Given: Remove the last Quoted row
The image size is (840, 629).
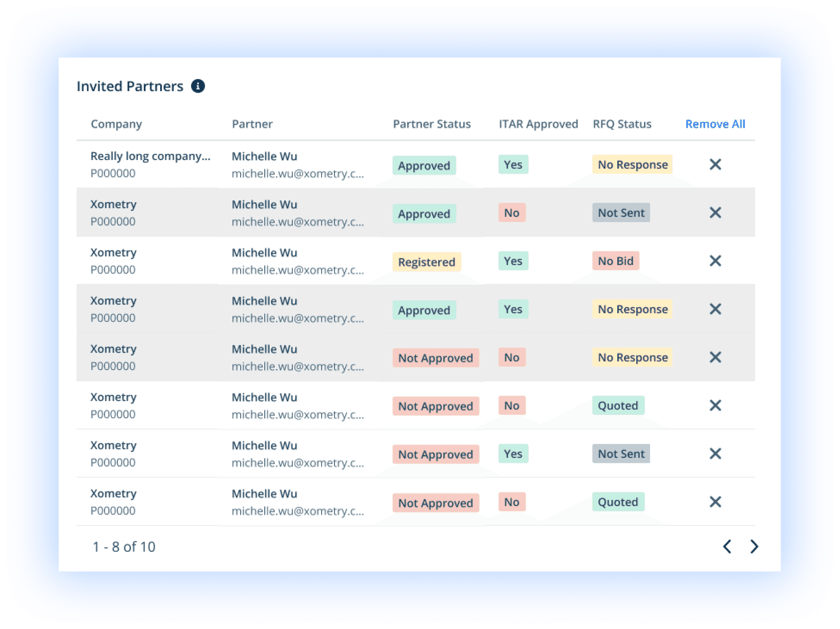Looking at the screenshot, I should click(715, 502).
